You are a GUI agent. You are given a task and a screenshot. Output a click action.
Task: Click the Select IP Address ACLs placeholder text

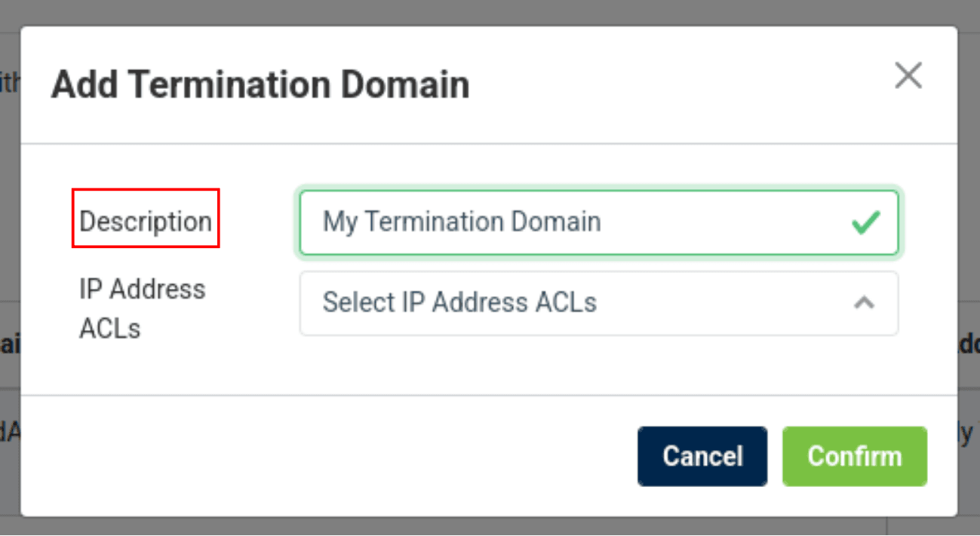[x=459, y=303]
